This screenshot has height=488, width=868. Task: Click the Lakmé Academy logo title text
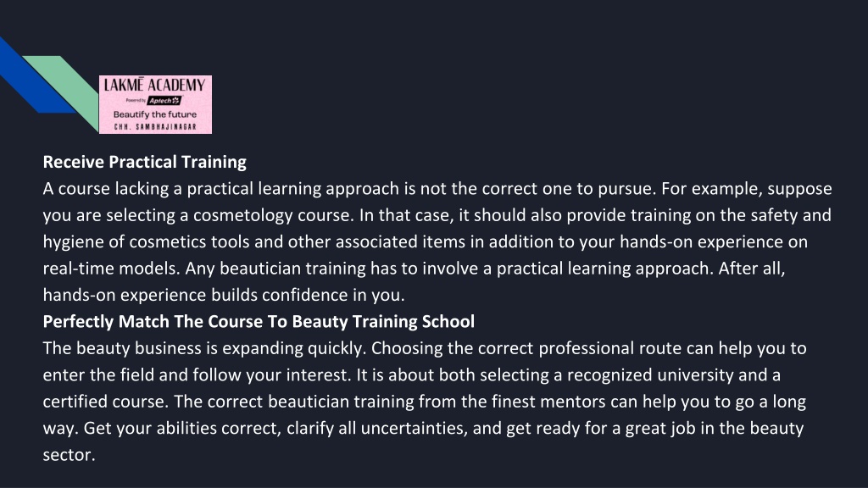point(155,85)
